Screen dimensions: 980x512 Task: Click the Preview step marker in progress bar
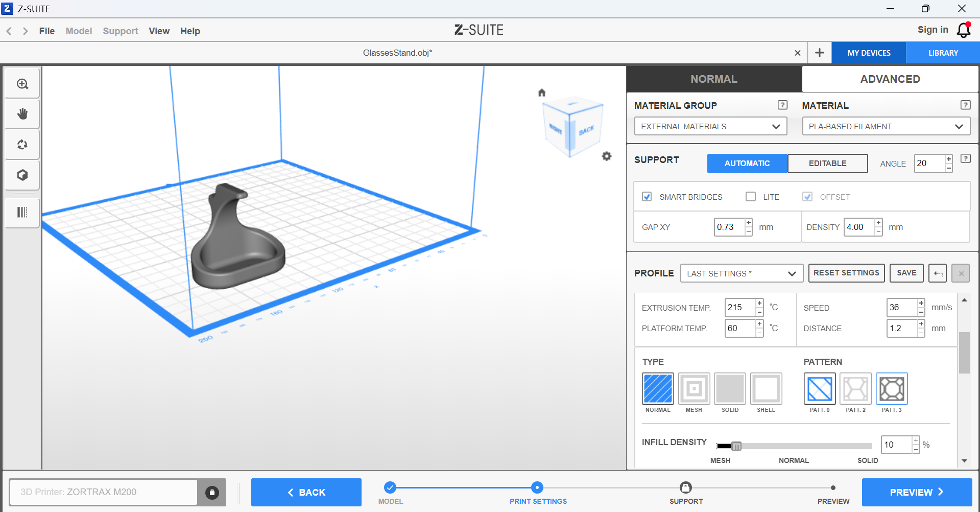pos(833,488)
